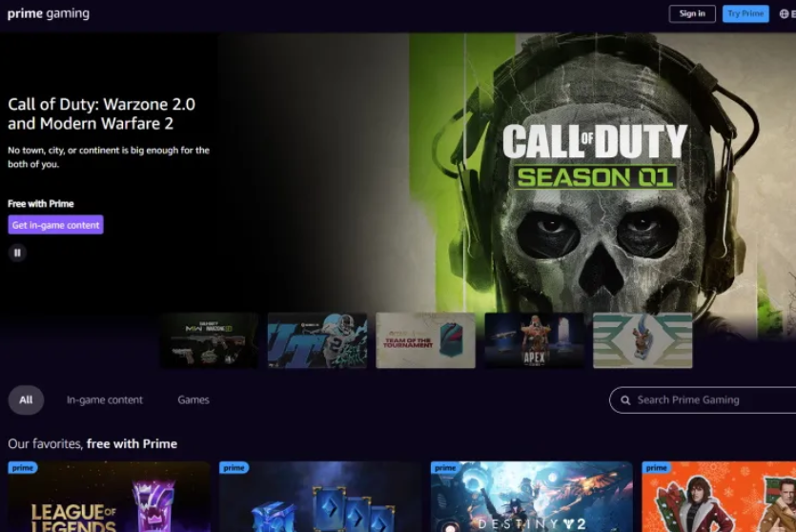Pause the hero carousel
The width and height of the screenshot is (796, 532).
[x=17, y=253]
